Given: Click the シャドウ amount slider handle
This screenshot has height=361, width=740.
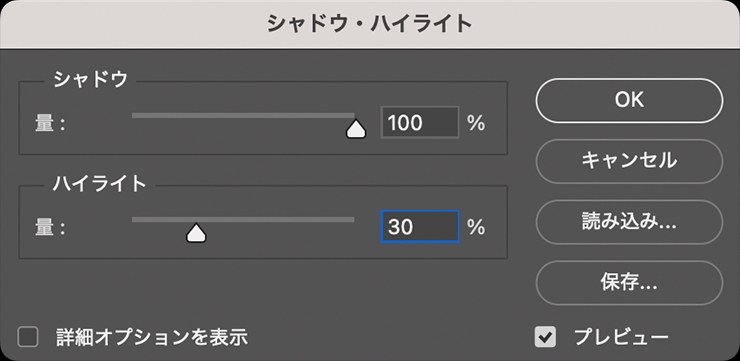Looking at the screenshot, I should (x=356, y=129).
